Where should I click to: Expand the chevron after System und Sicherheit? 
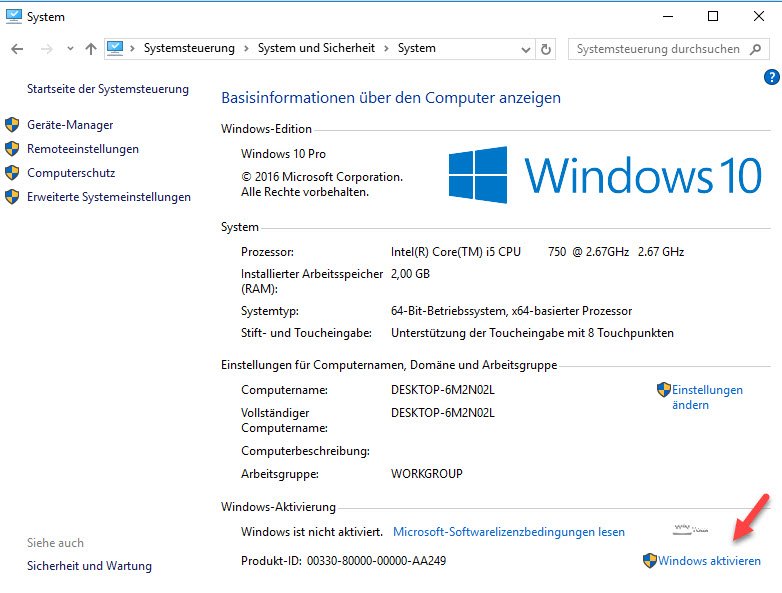pos(387,48)
